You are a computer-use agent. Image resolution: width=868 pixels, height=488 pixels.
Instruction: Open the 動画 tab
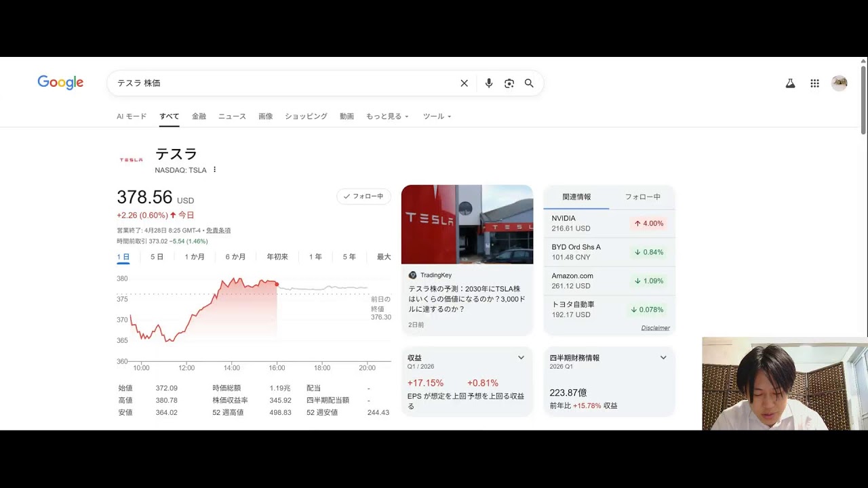tap(347, 117)
